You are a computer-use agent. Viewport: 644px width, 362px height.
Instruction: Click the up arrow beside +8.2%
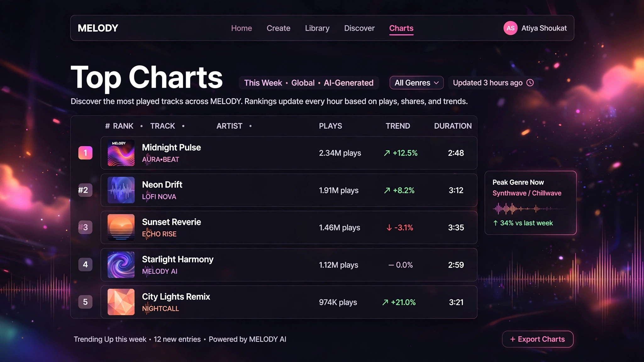click(x=387, y=190)
